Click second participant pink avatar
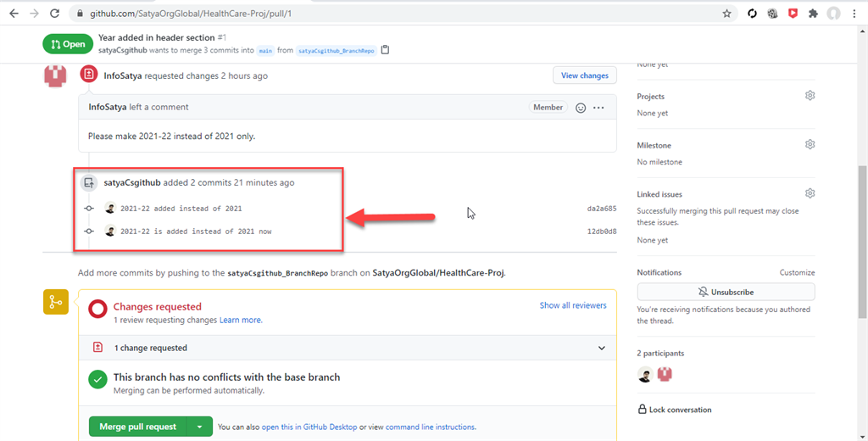The width and height of the screenshot is (868, 441). click(x=665, y=375)
